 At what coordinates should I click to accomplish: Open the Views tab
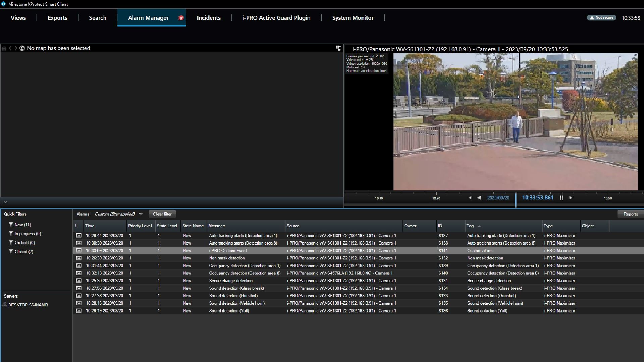(x=18, y=18)
